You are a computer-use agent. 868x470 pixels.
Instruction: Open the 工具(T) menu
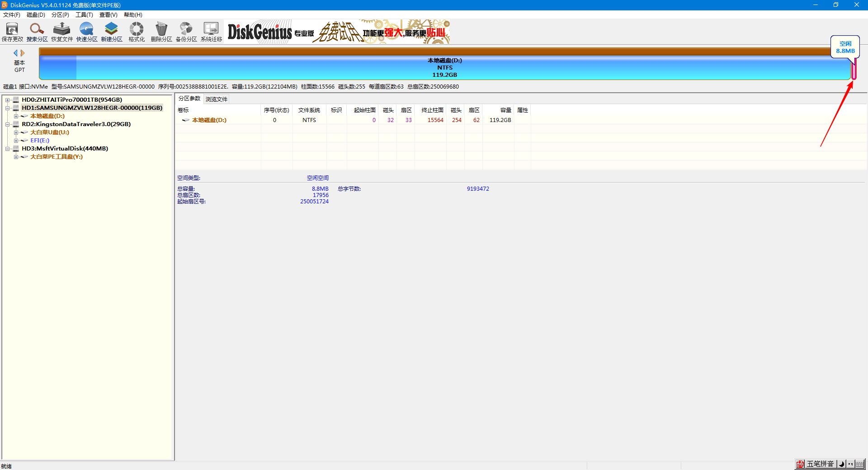(84, 15)
